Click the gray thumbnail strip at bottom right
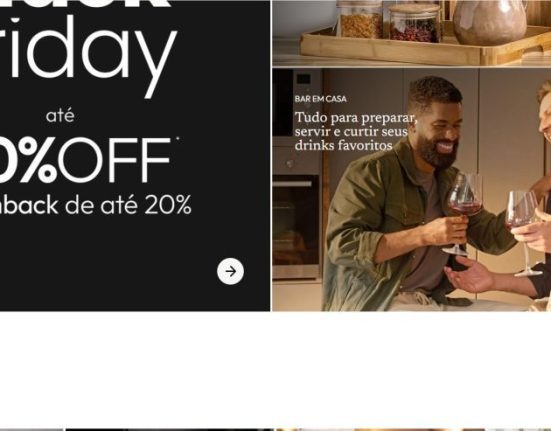Viewport: 551px width, 431px height. pos(519,430)
